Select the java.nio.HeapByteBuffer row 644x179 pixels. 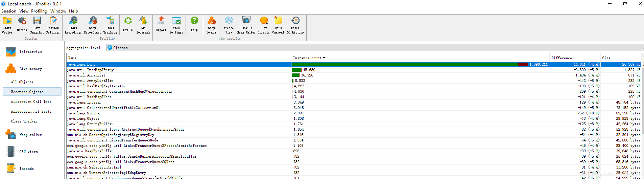point(354,151)
